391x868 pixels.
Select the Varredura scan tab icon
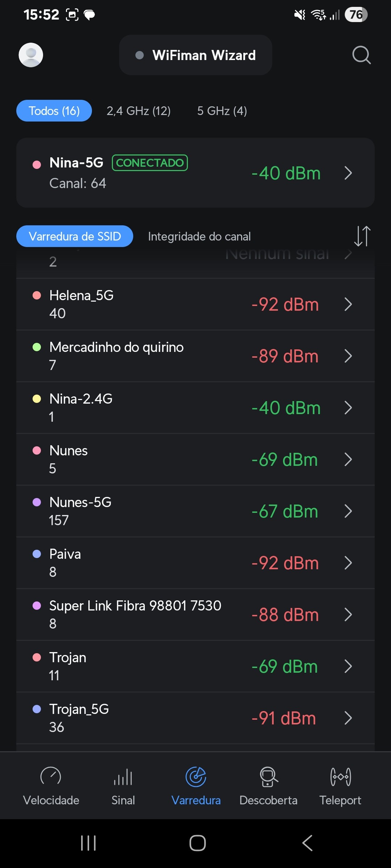pos(196,778)
